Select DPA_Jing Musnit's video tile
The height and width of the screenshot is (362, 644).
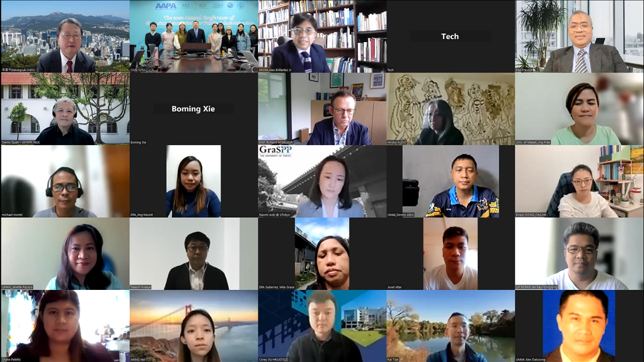(193, 181)
